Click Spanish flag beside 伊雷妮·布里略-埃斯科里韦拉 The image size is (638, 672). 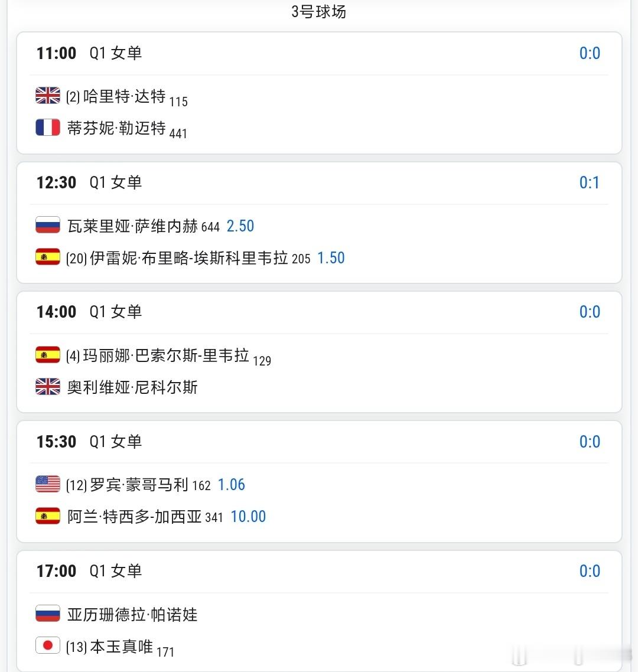(x=48, y=257)
